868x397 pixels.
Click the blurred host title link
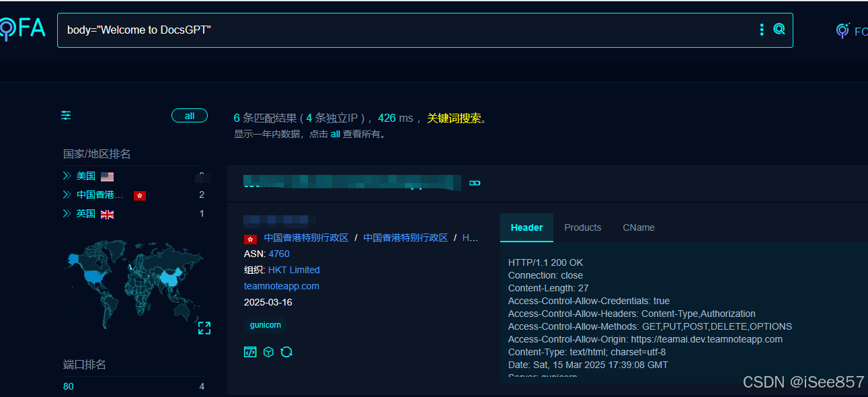coord(352,182)
